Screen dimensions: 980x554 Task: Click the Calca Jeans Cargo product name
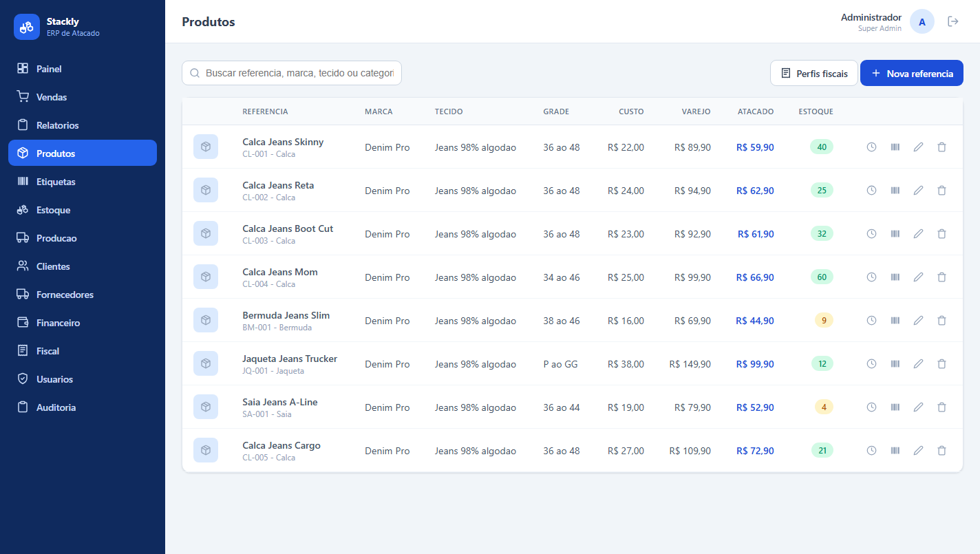pyautogui.click(x=281, y=445)
